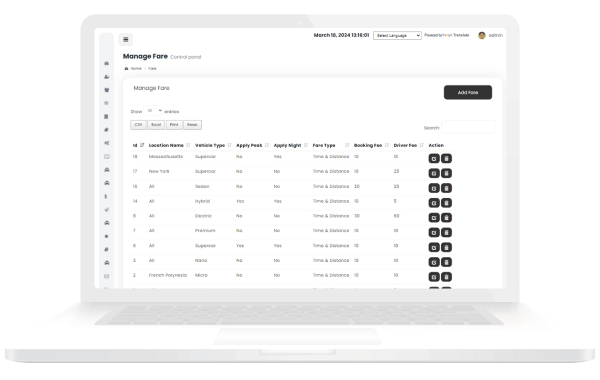
Task: Click the 'Hybrid' vehicle type cell
Action: pyautogui.click(x=202, y=201)
